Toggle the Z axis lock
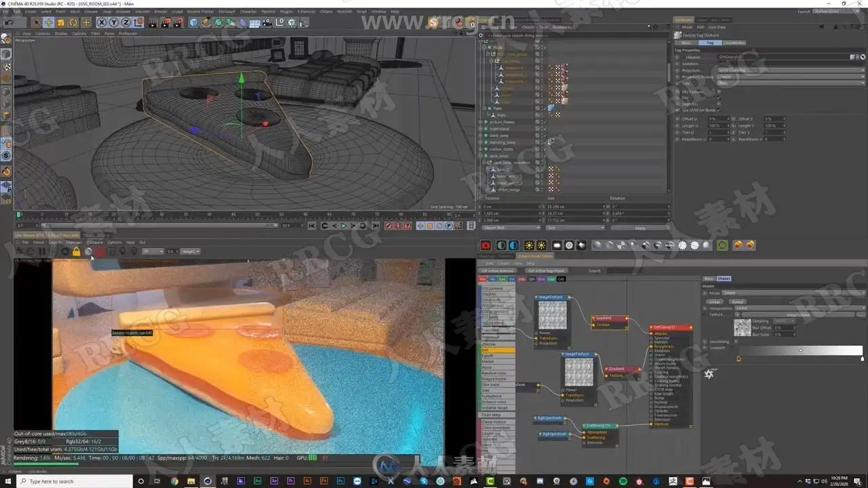Viewport: 868px width, 488px height. (127, 22)
